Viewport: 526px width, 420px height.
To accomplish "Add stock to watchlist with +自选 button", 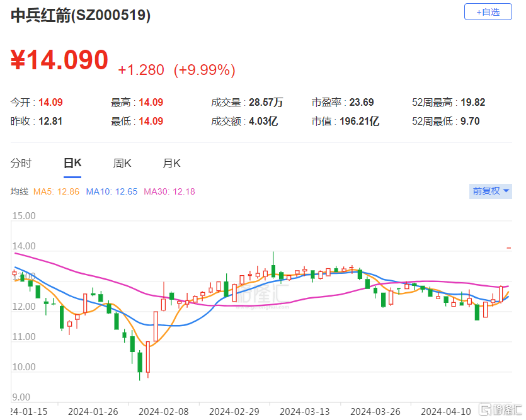I will (x=488, y=12).
